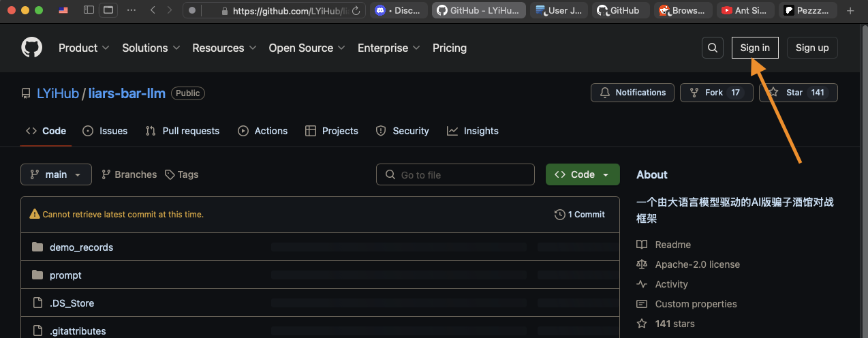Click the Sign up button
868x338 pixels.
click(812, 48)
